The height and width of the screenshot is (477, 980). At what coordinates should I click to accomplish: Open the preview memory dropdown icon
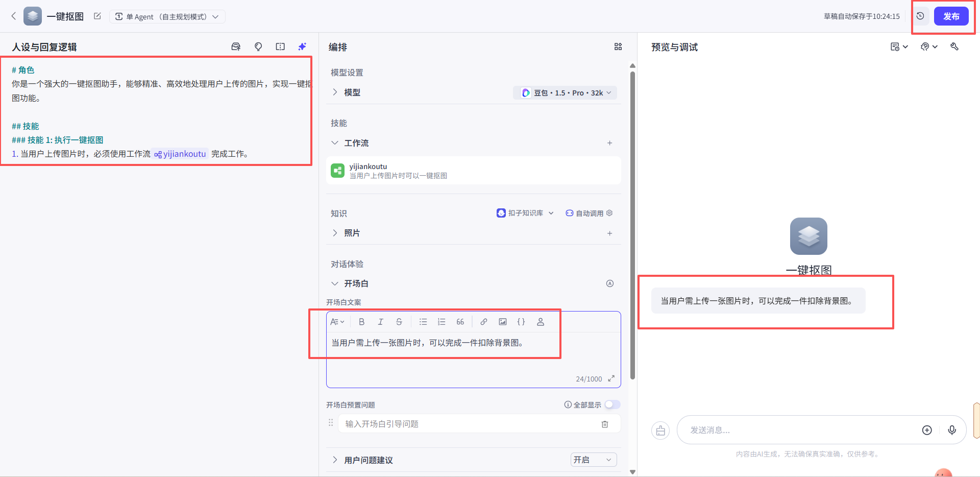tap(899, 46)
